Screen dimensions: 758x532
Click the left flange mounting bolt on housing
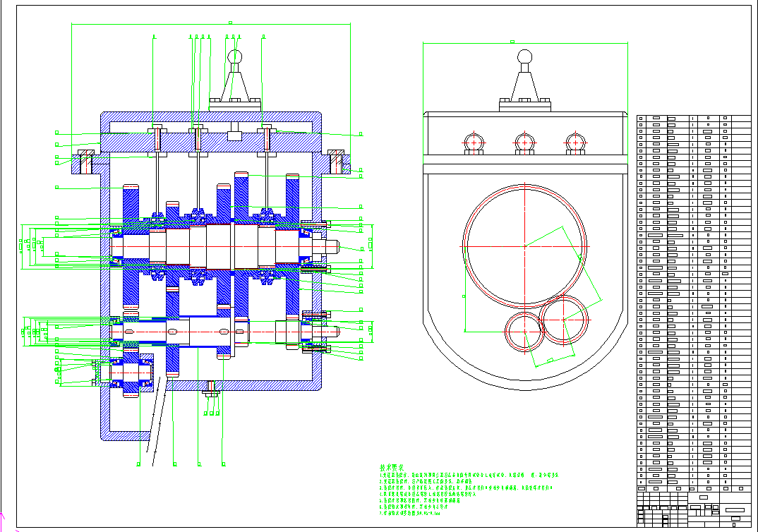click(x=84, y=162)
